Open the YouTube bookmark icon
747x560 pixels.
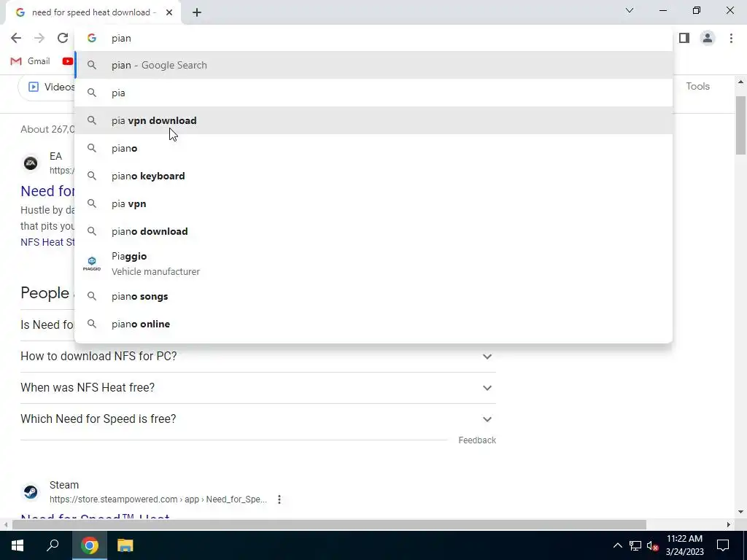(68, 61)
